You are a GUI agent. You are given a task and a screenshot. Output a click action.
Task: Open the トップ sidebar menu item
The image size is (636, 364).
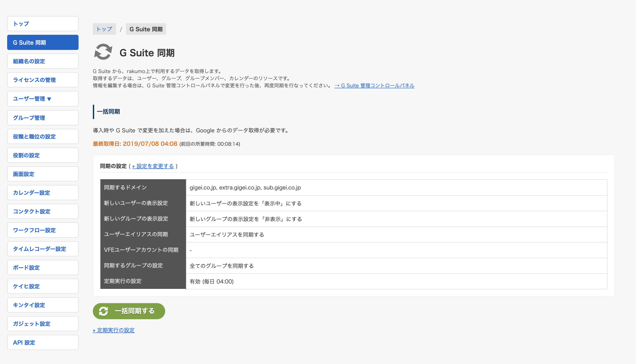click(43, 24)
